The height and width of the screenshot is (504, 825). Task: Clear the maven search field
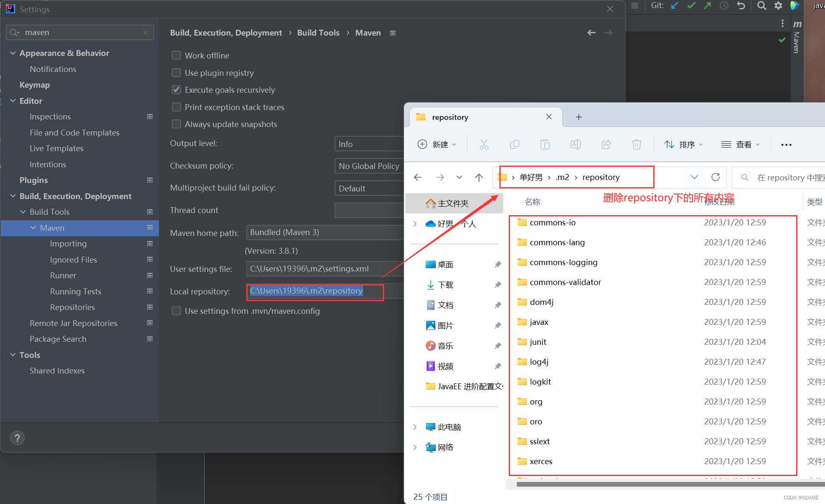(145, 33)
